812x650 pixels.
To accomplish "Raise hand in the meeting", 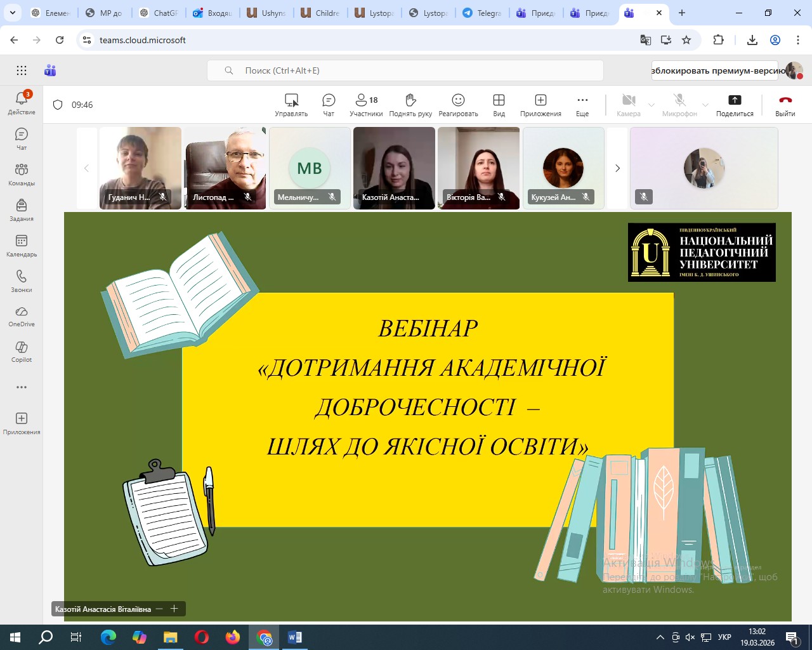I will pos(410,105).
